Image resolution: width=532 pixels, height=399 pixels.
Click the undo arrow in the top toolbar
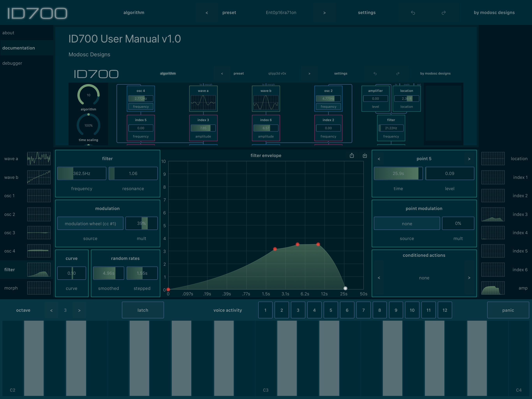coord(413,12)
